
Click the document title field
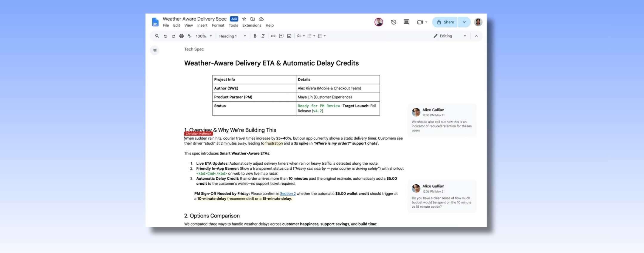point(194,19)
